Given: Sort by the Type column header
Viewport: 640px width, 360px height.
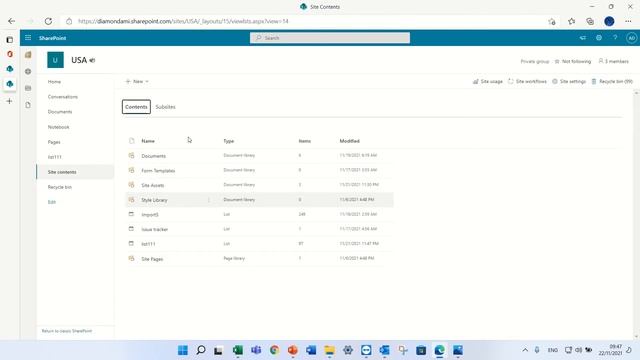Looking at the screenshot, I should (229, 141).
